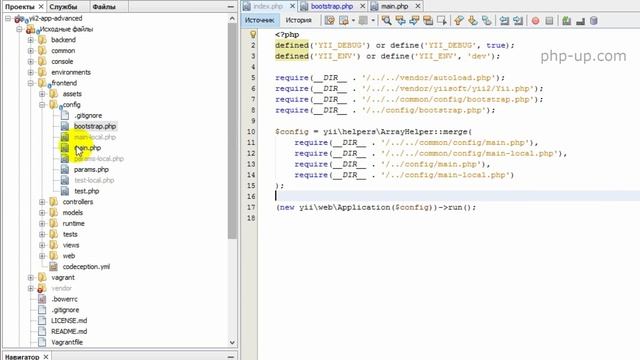Toggle bookmark on current line
This screenshot has width=640, height=360.
coord(487,20)
